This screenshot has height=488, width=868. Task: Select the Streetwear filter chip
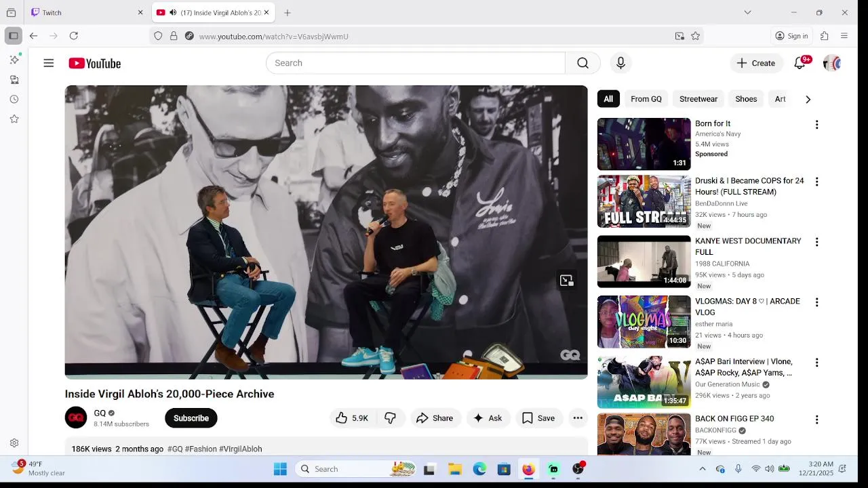(698, 99)
